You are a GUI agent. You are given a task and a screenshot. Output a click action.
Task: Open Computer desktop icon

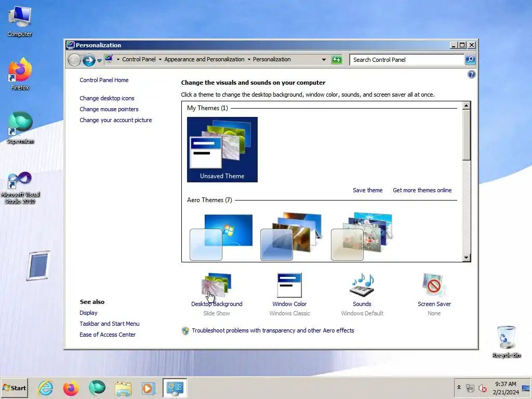pos(20,21)
